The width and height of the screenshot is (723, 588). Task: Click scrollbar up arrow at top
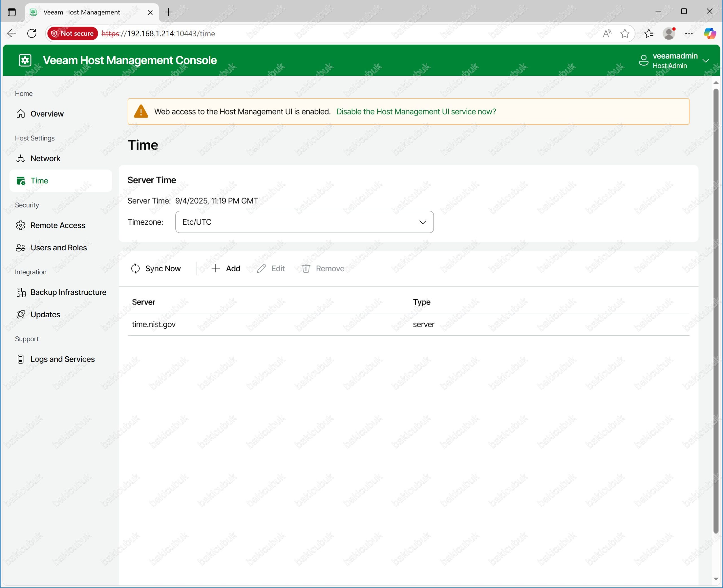click(716, 82)
